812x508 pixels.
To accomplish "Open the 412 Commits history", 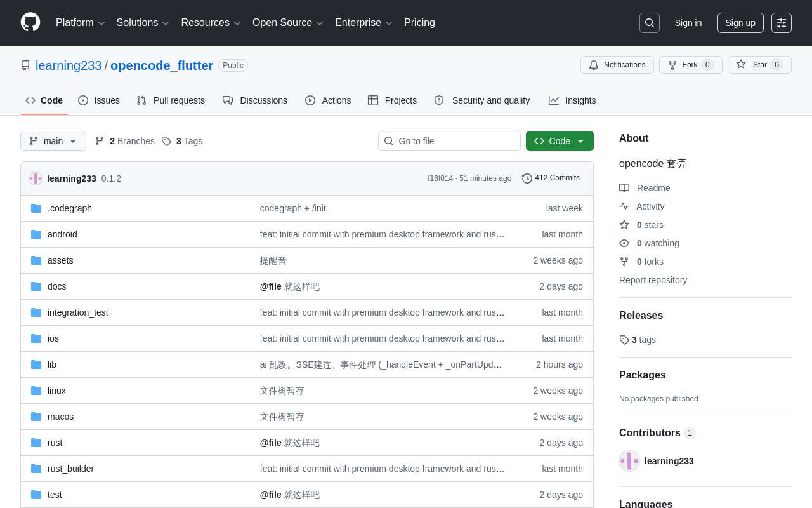I will point(551,178).
